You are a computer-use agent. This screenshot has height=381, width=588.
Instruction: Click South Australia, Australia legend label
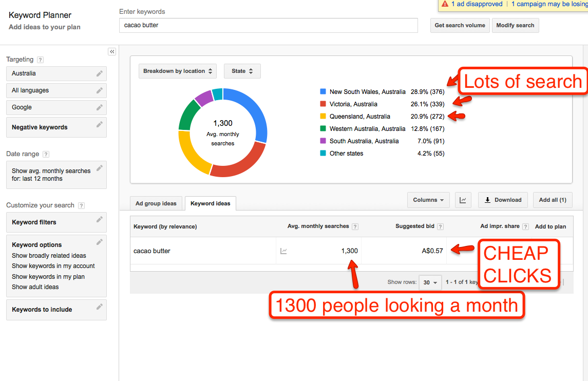[x=364, y=141]
